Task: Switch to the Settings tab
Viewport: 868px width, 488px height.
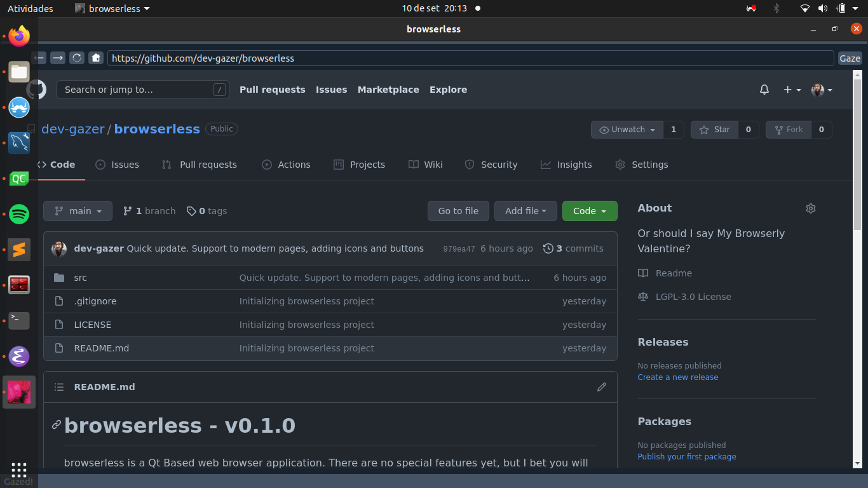Action: coord(641,165)
